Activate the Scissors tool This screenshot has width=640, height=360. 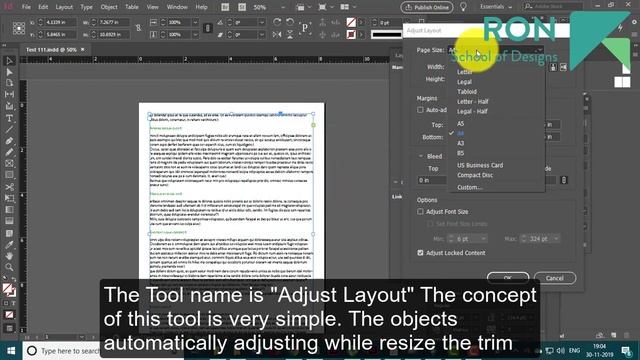click(9, 187)
